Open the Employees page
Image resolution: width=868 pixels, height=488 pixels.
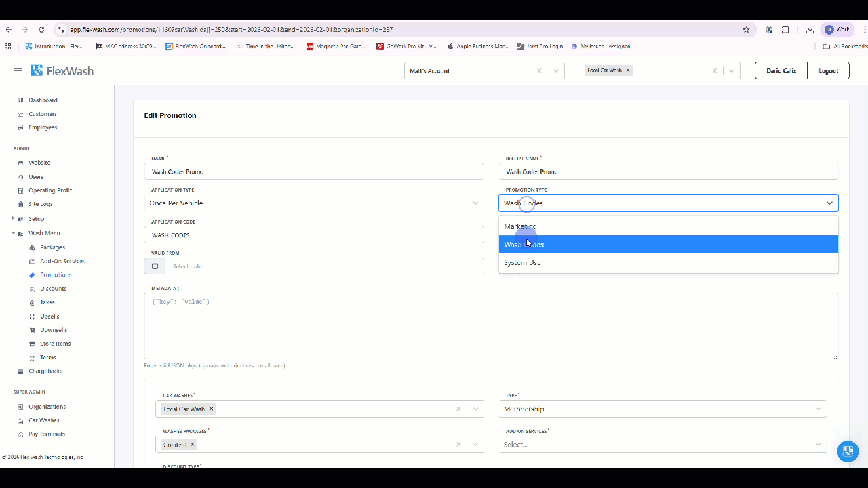[x=43, y=127]
